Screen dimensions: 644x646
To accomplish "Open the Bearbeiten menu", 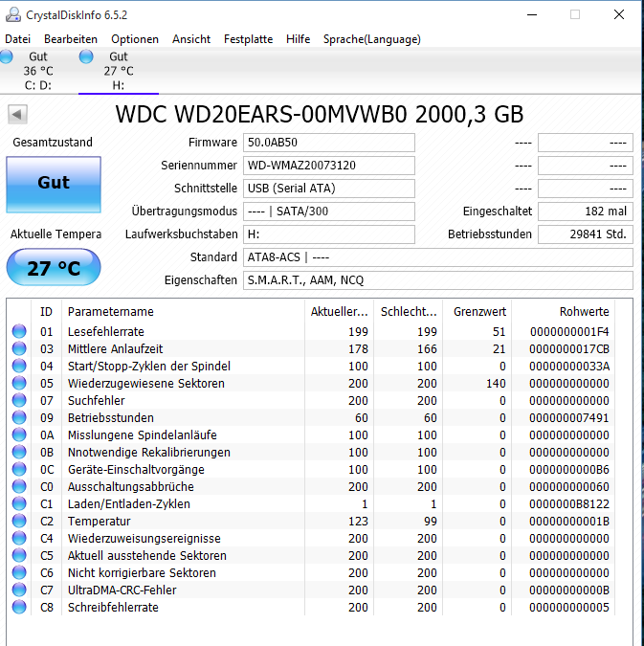I will pyautogui.click(x=71, y=39).
